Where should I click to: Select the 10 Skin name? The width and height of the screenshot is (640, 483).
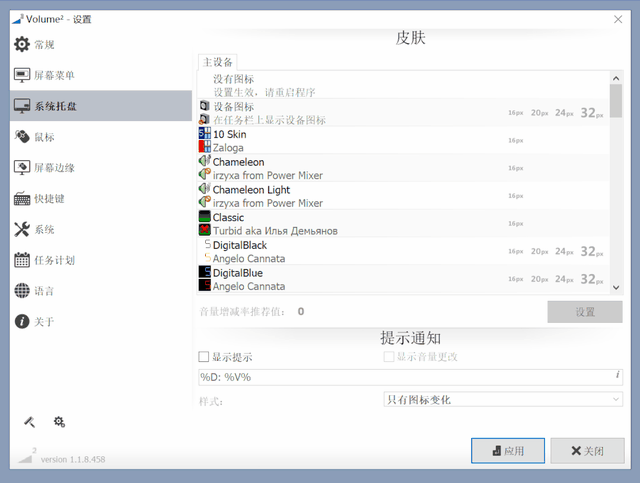tap(229, 134)
